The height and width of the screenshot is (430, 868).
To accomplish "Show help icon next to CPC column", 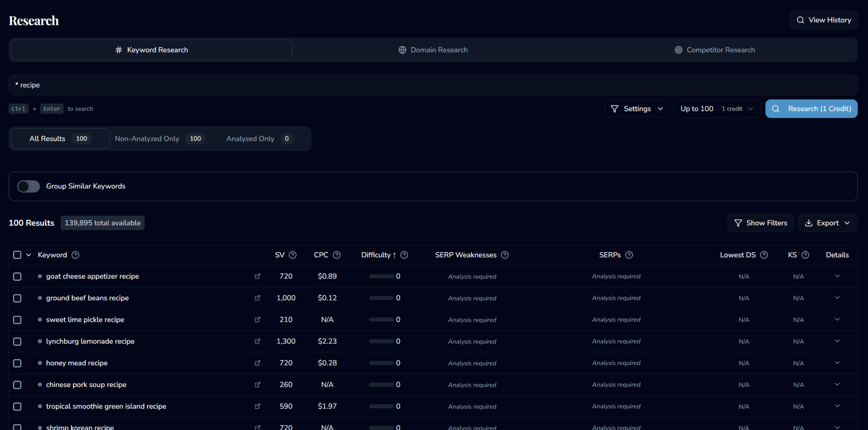I will tap(337, 255).
